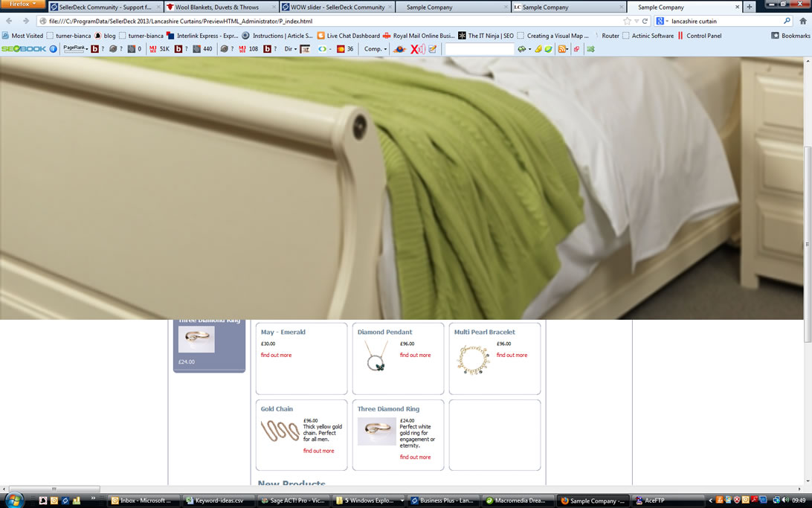
Task: Click the red X icon in SEO toolbar
Action: (x=416, y=49)
